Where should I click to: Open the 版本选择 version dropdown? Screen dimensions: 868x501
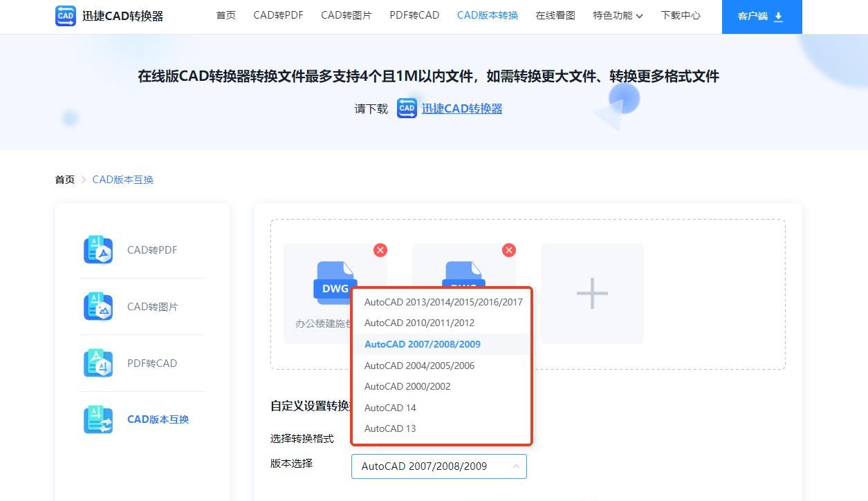click(439, 466)
